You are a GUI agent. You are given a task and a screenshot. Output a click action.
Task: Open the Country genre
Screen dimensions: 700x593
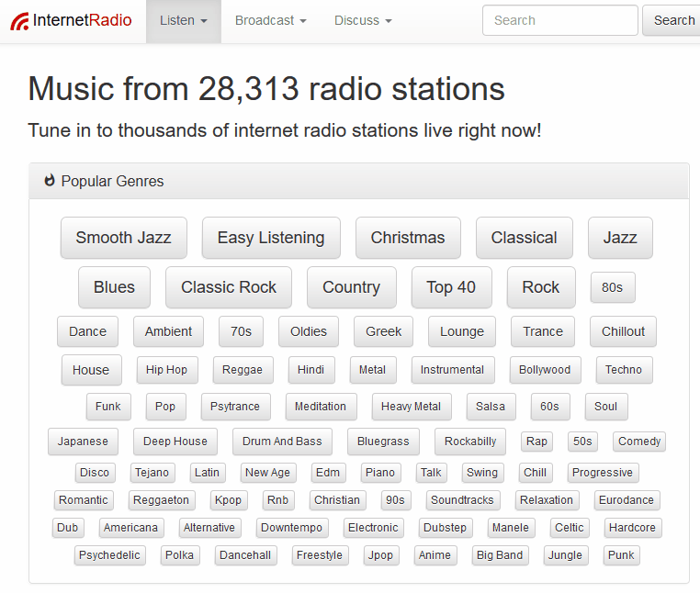coord(351,287)
